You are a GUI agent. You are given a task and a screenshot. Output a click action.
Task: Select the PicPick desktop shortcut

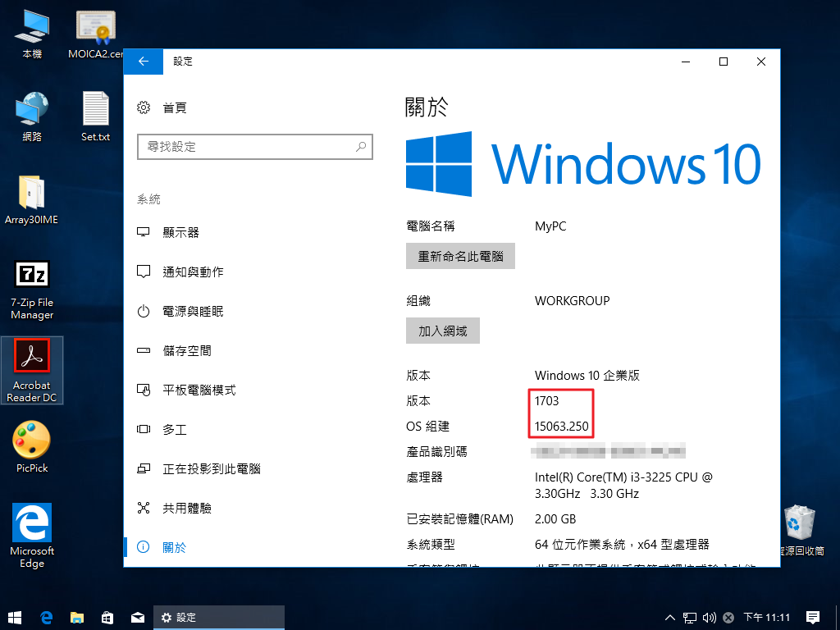pyautogui.click(x=32, y=448)
